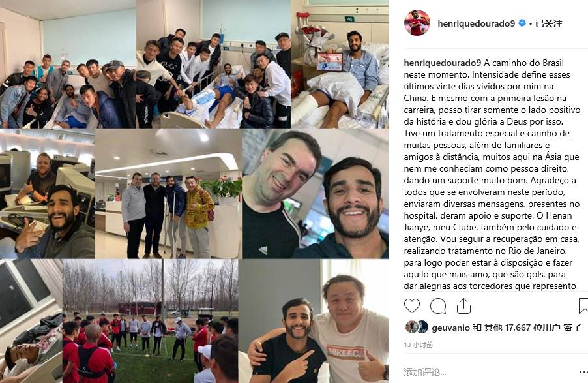Click the liker avatars beside geuvanio
This screenshot has height=383, width=588.
(417, 327)
